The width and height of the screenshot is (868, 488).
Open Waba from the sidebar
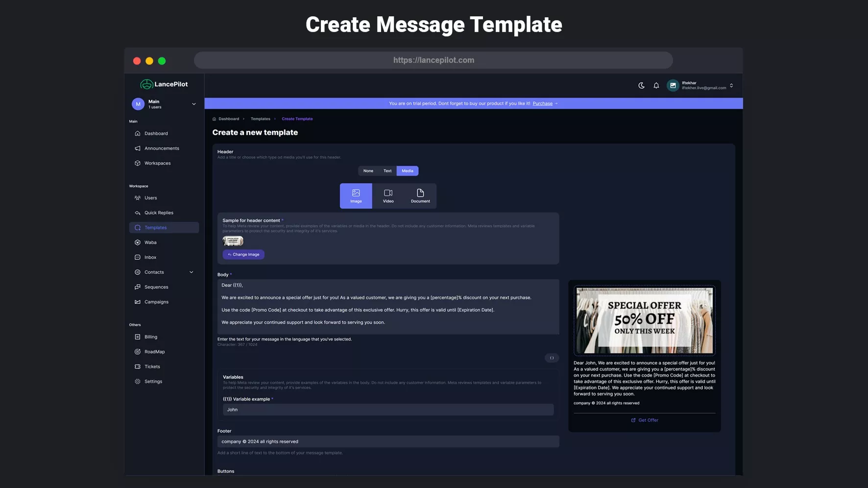tap(150, 243)
